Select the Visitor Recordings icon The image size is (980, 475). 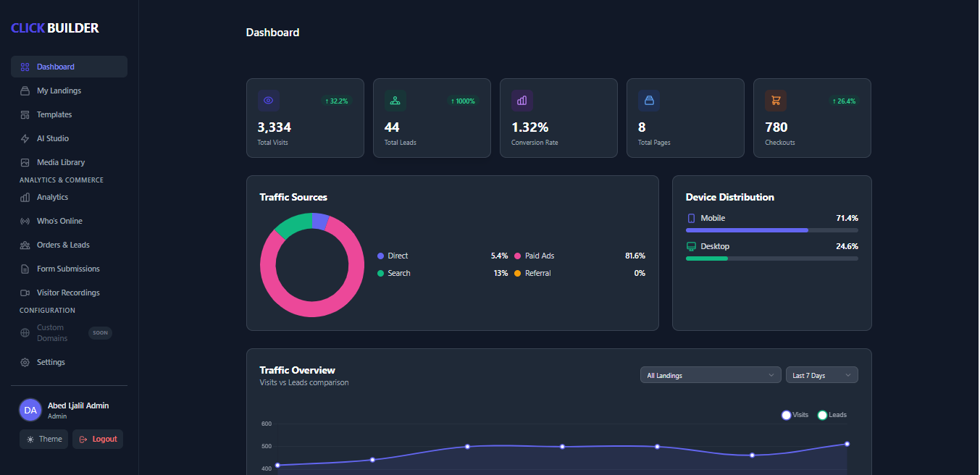pos(24,292)
